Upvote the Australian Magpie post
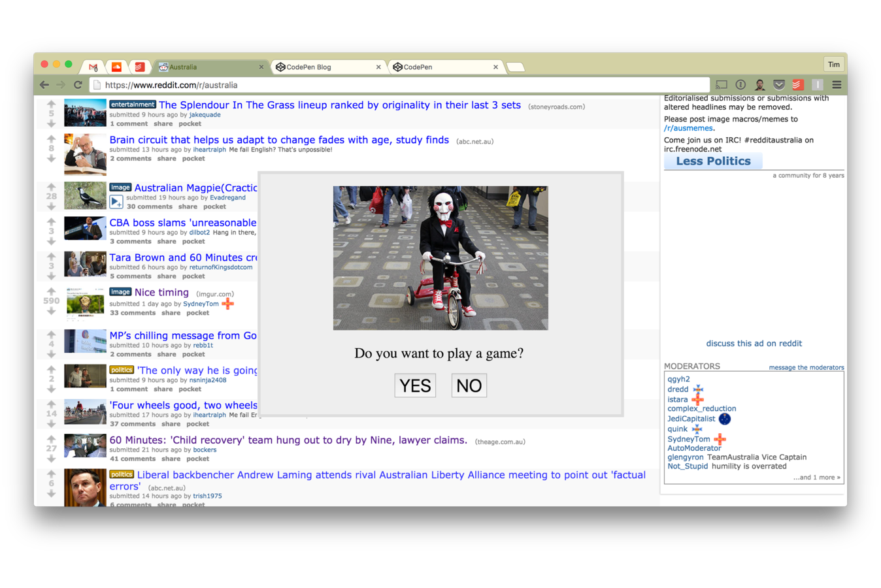 pyautogui.click(x=51, y=187)
